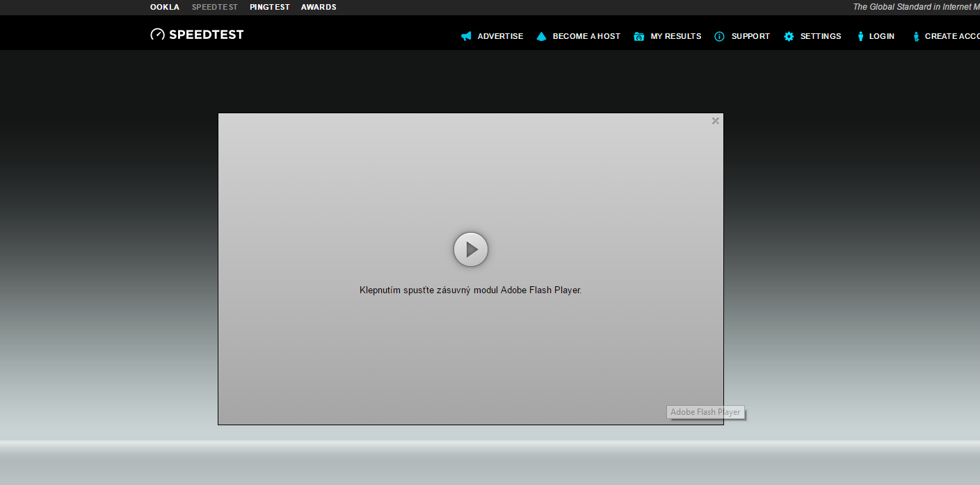Click the Support info icon

[x=719, y=36]
